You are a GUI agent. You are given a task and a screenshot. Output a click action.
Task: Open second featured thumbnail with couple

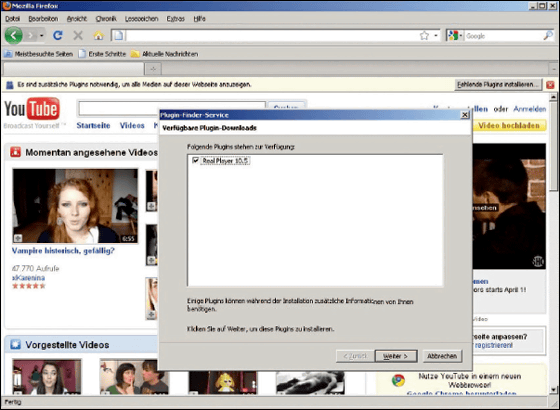[135, 377]
